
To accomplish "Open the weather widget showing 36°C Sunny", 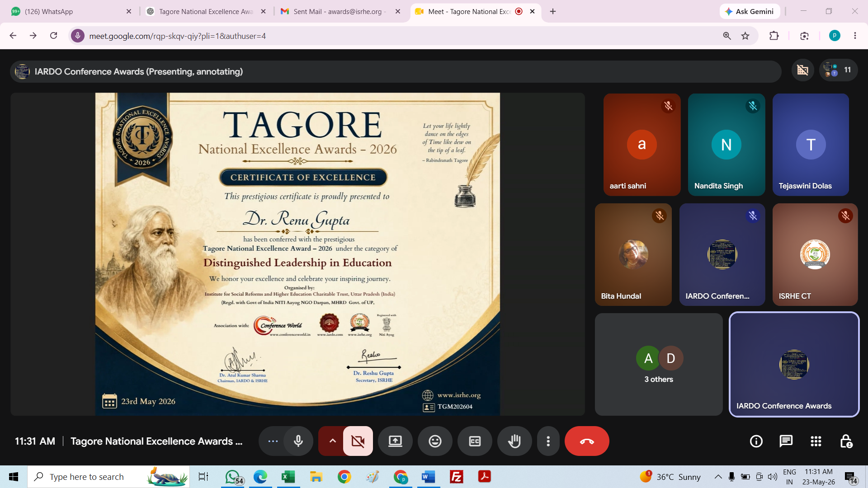I will (x=670, y=477).
